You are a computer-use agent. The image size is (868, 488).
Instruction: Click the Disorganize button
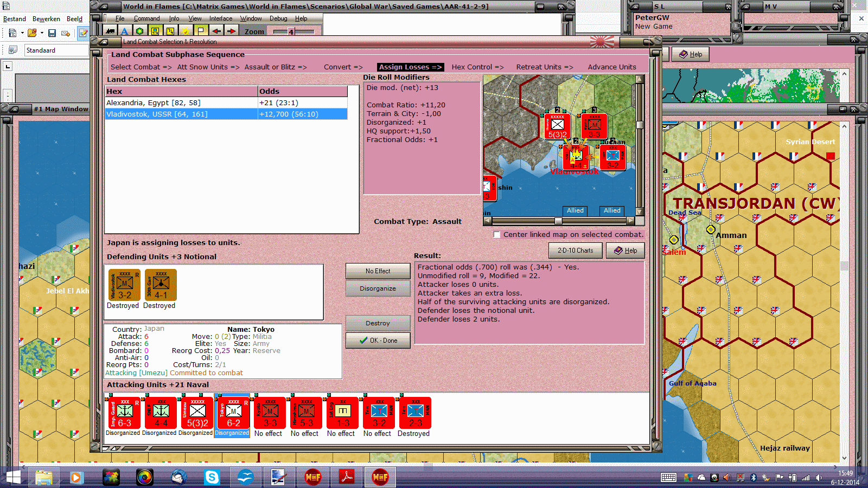(378, 288)
